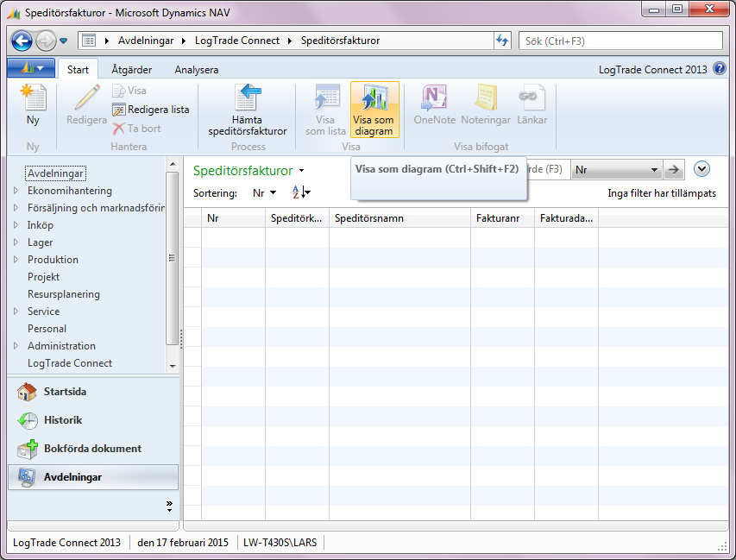Screen dimensions: 736x560
Task: Click Avdelningar in the breadcrumb
Action: (x=146, y=41)
